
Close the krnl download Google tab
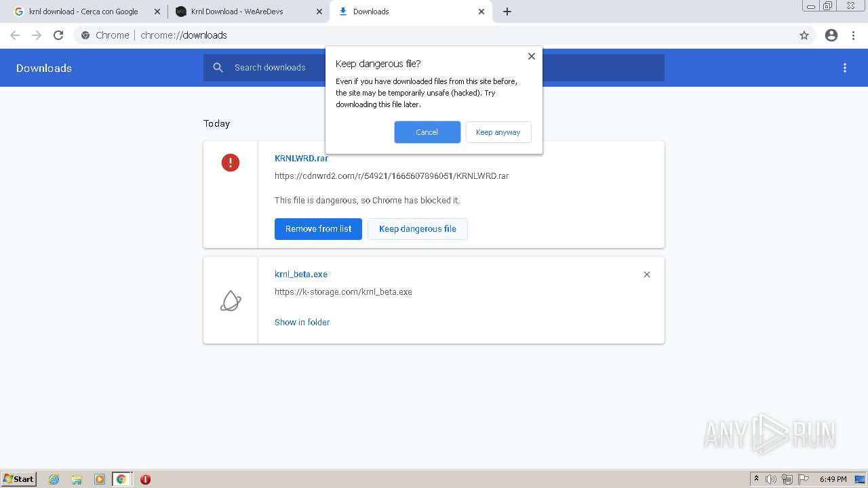click(x=157, y=12)
